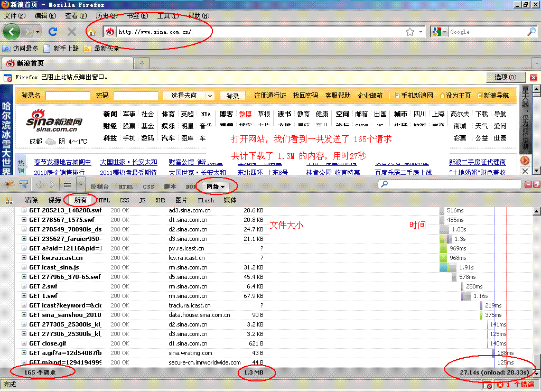Click the Firebug search input field

point(449,184)
